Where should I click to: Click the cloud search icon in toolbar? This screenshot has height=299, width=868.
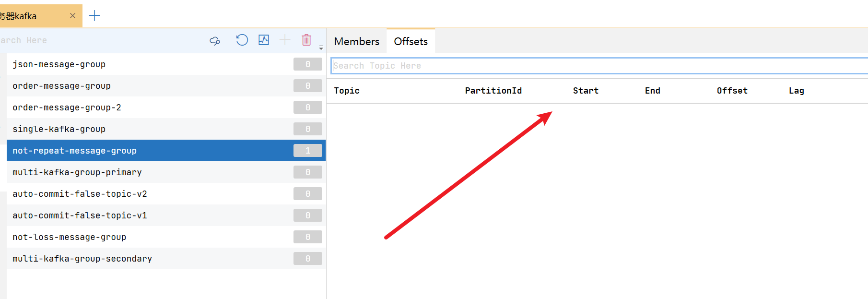(x=215, y=41)
